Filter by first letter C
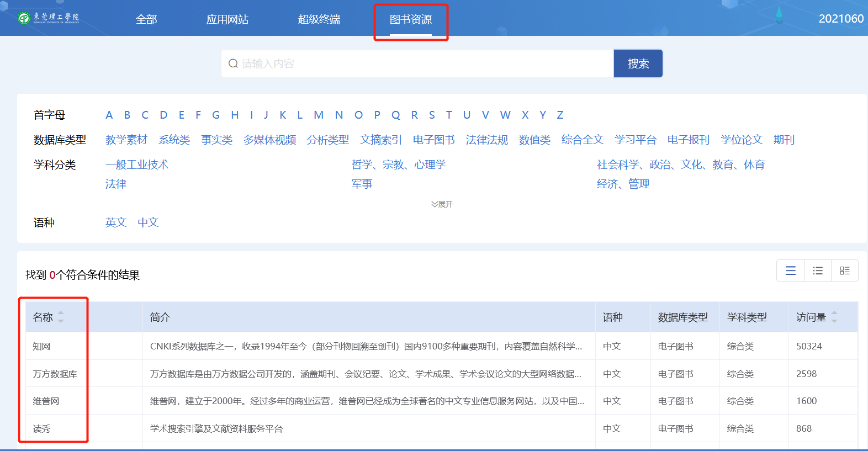This screenshot has height=451, width=868. tap(145, 115)
